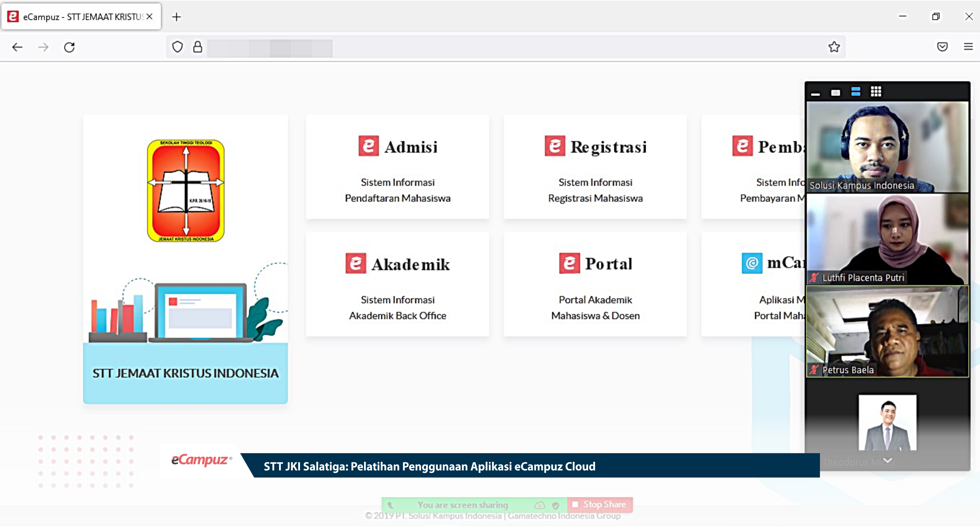The height and width of the screenshot is (526, 980).
Task: Bookmark this page with the star
Action: coord(834,47)
